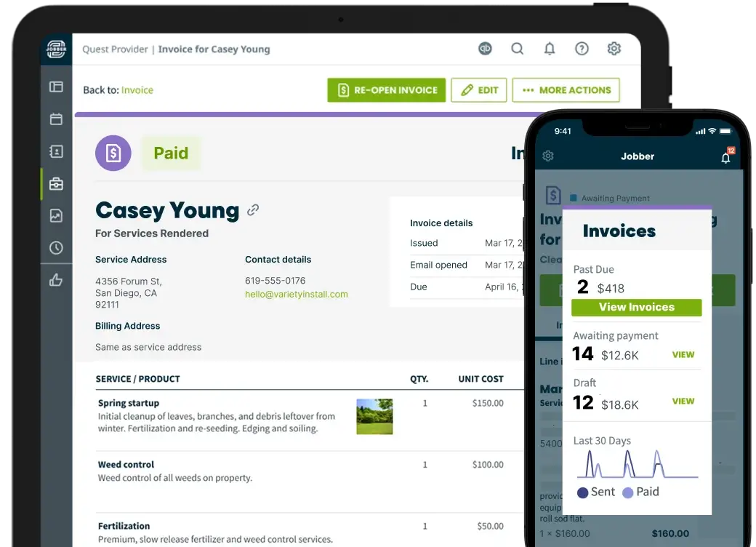The width and height of the screenshot is (756, 547).
Task: Click the Invoices heading on phone card
Action: click(x=619, y=231)
